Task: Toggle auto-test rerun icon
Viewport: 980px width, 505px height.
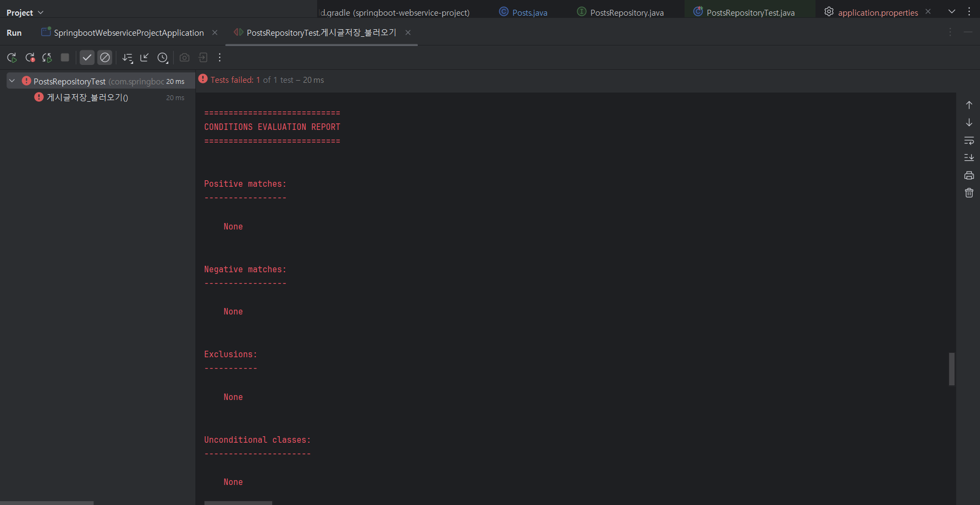Action: (x=48, y=57)
